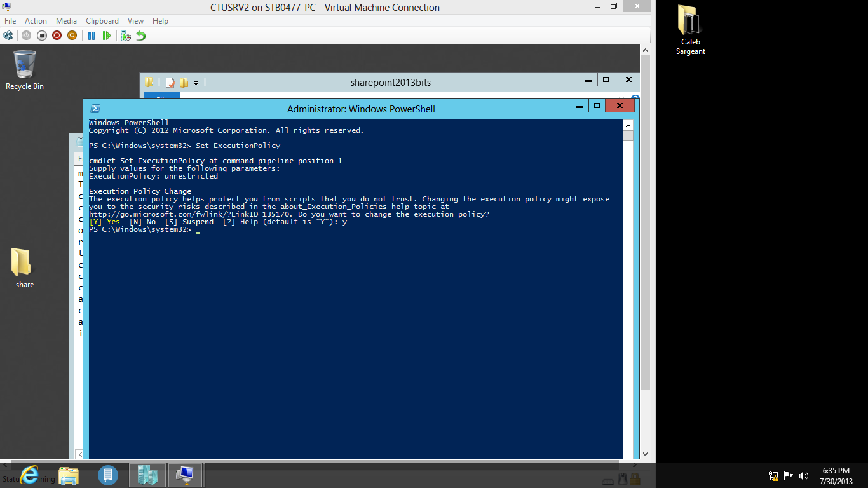Expand the sharepoint2013bits quick access toolbar dropdown

pyautogui.click(x=196, y=83)
